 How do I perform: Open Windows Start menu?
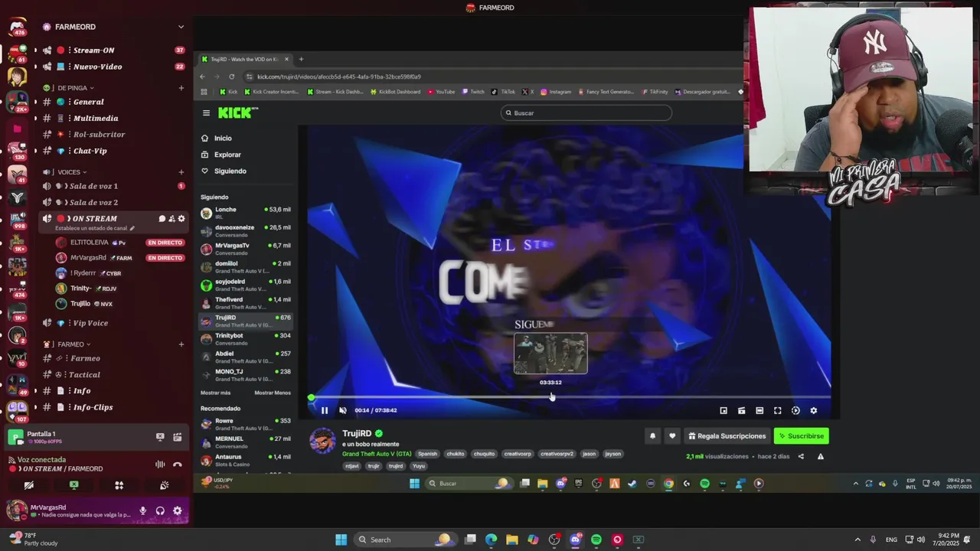click(x=341, y=540)
